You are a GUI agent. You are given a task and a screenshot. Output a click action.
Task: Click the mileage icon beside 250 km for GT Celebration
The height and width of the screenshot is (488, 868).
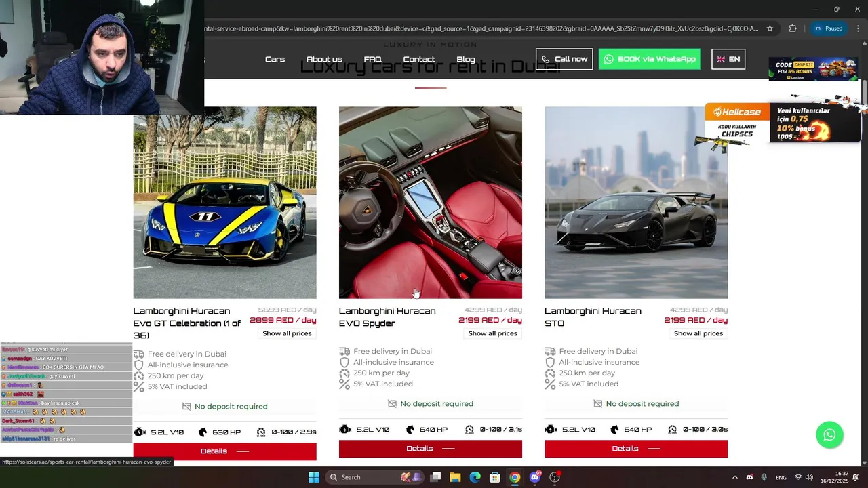(x=138, y=375)
